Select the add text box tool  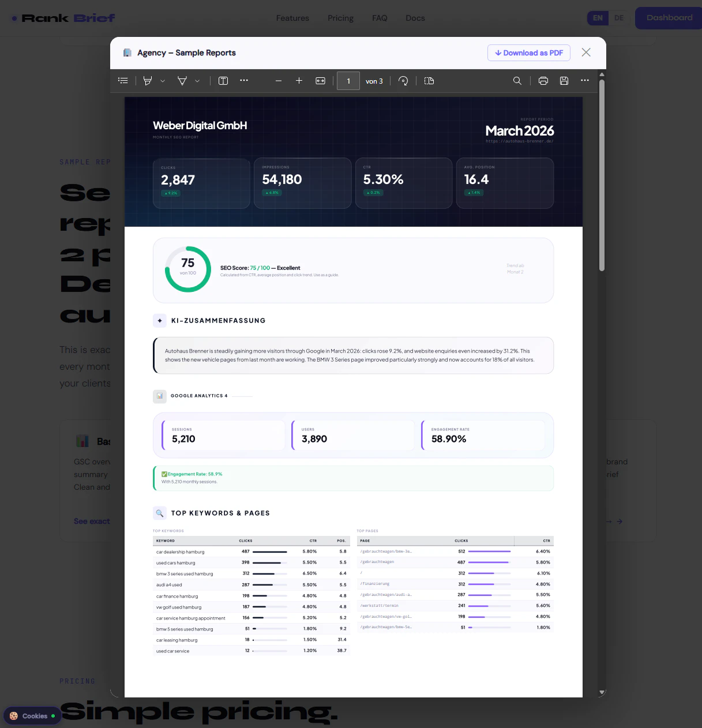pos(223,81)
